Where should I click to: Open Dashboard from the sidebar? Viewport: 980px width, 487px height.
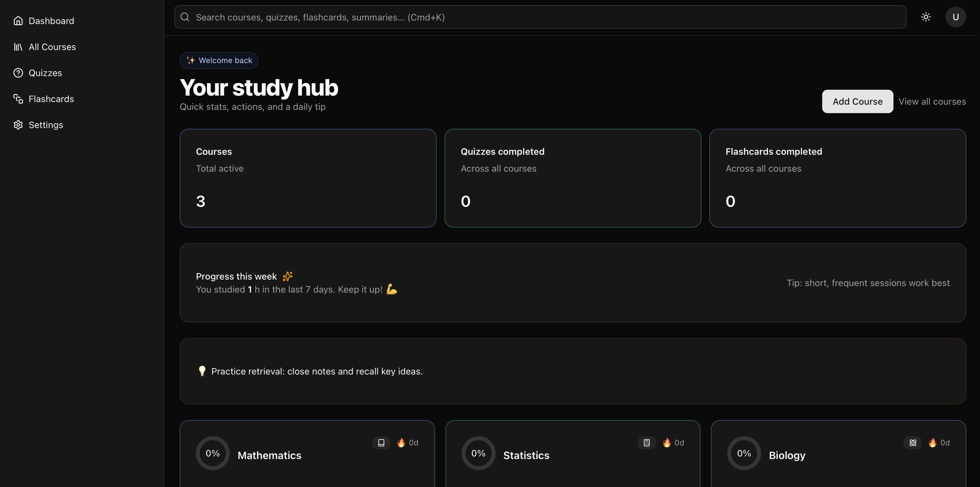51,20
